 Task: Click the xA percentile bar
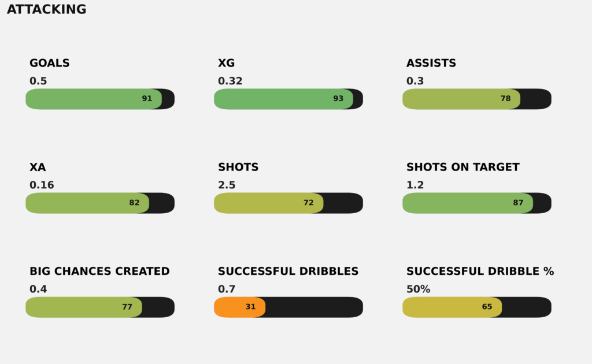pos(99,203)
